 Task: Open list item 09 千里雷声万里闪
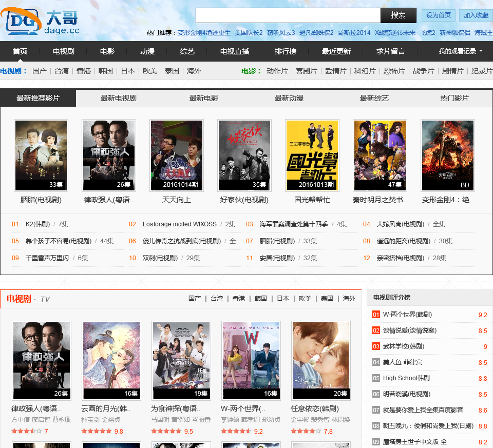click(47, 258)
